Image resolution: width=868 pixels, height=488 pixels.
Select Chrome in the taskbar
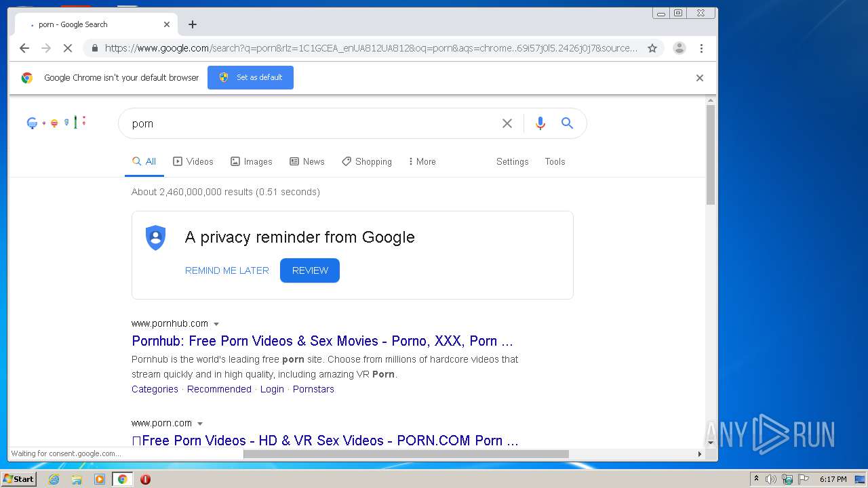coord(123,479)
